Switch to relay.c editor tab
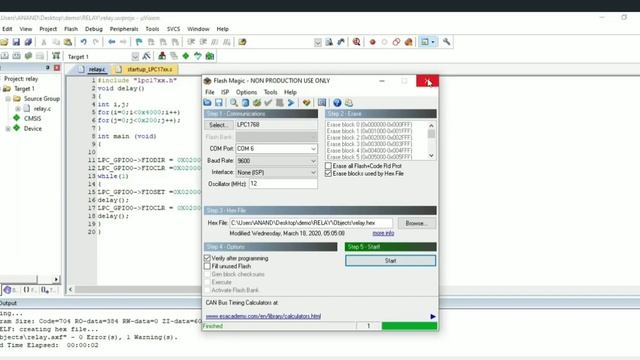Image resolution: width=640 pixels, height=360 pixels. coord(93,69)
